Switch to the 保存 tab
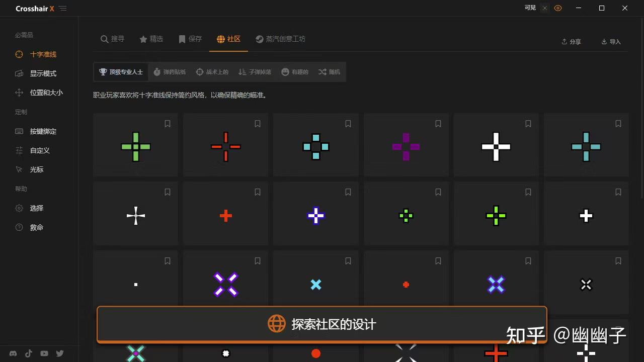 (190, 38)
